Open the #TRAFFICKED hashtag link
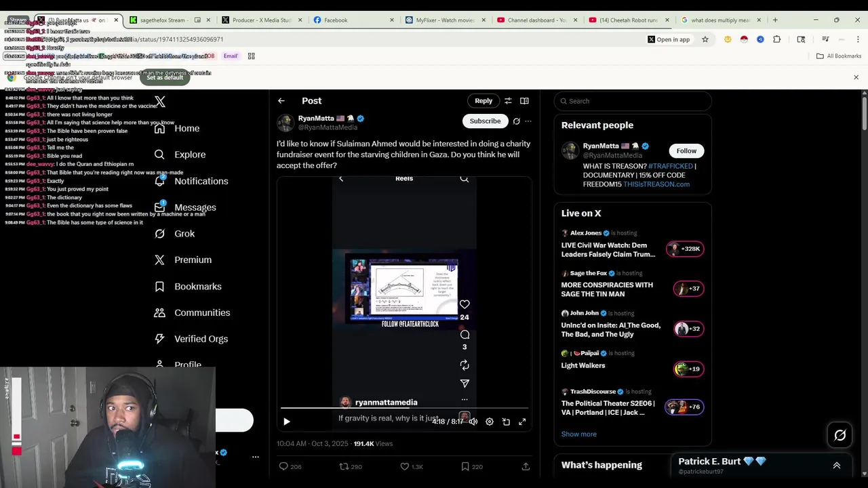This screenshot has height=488, width=868. click(x=671, y=166)
